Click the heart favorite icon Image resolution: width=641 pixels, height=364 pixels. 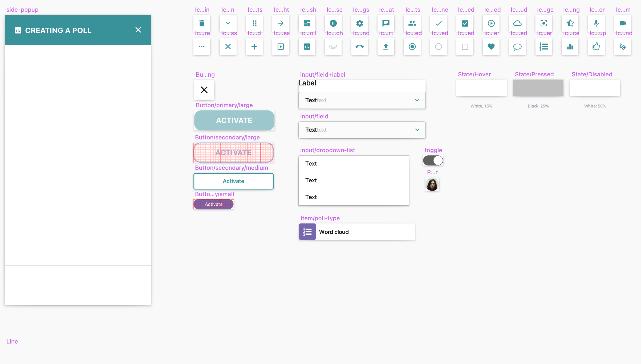pyautogui.click(x=491, y=47)
